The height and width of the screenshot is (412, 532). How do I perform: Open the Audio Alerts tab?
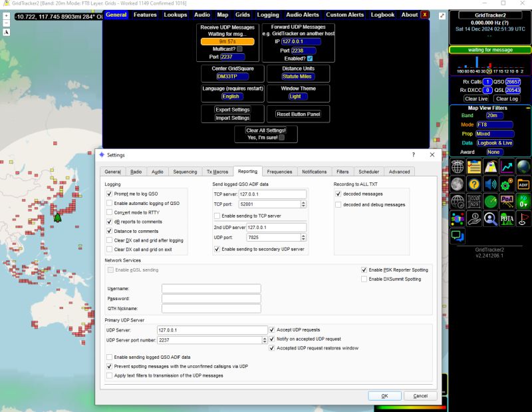coord(303,15)
